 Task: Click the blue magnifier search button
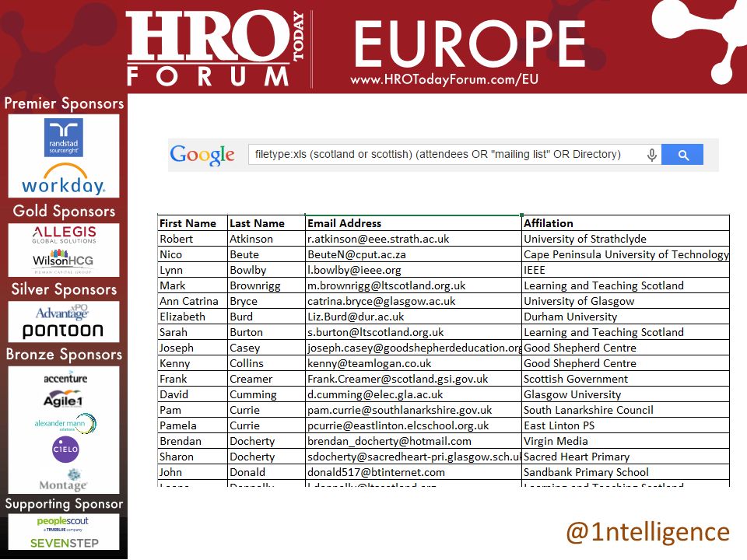(682, 155)
